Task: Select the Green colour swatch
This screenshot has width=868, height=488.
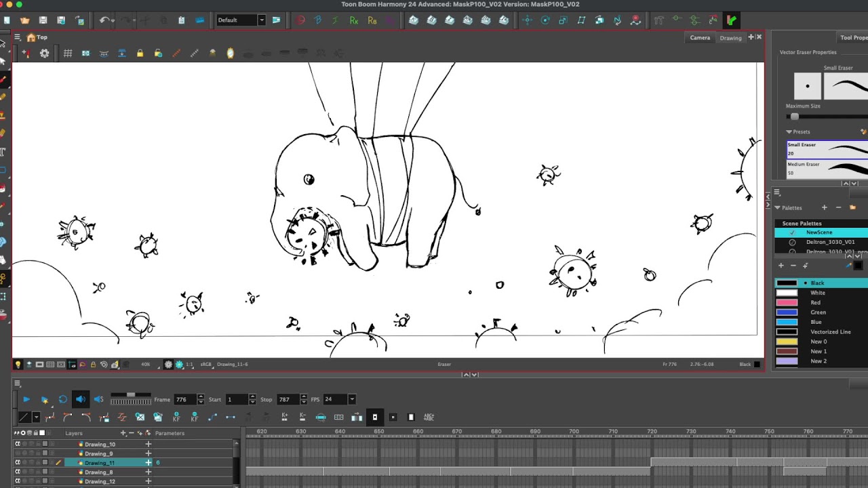Action: coord(787,312)
